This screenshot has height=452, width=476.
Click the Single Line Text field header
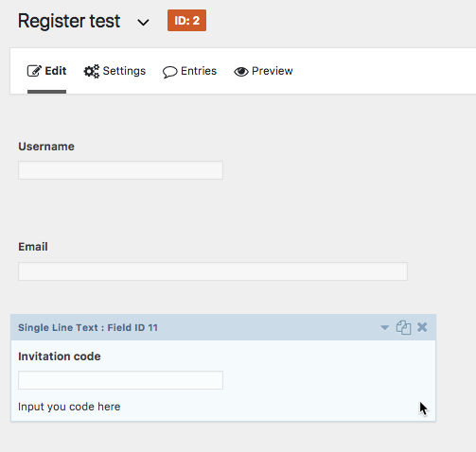(223, 327)
